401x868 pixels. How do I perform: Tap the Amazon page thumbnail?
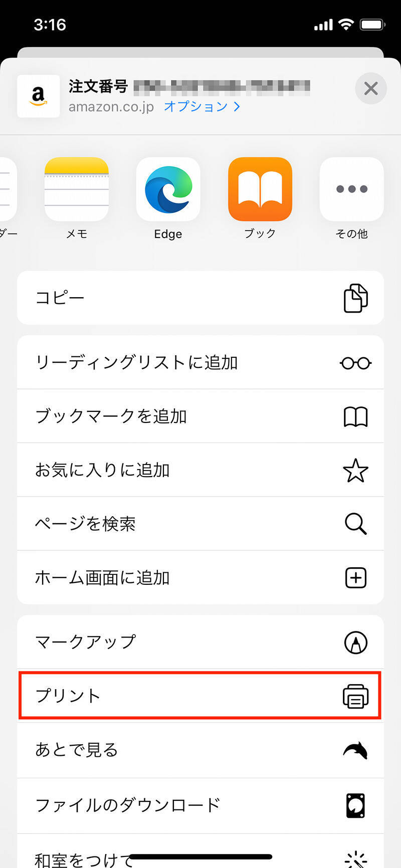39,96
